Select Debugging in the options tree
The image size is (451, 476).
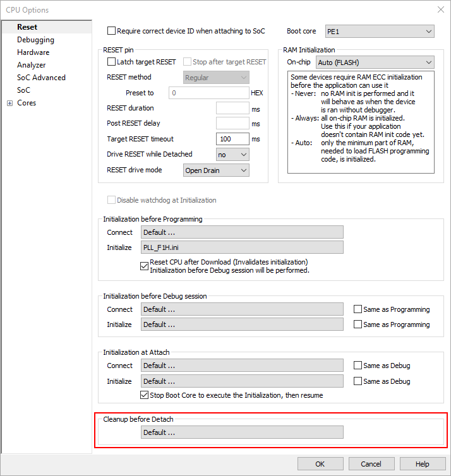(35, 40)
